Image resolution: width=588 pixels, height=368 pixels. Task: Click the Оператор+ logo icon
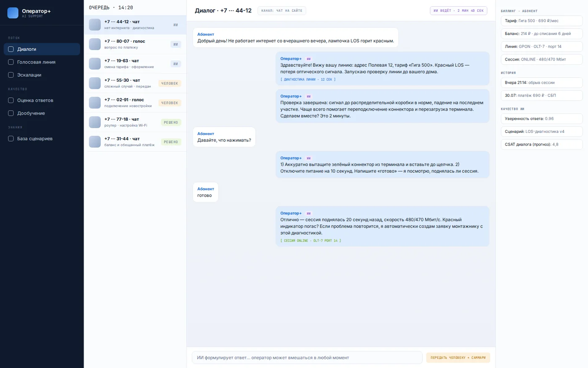pyautogui.click(x=13, y=13)
